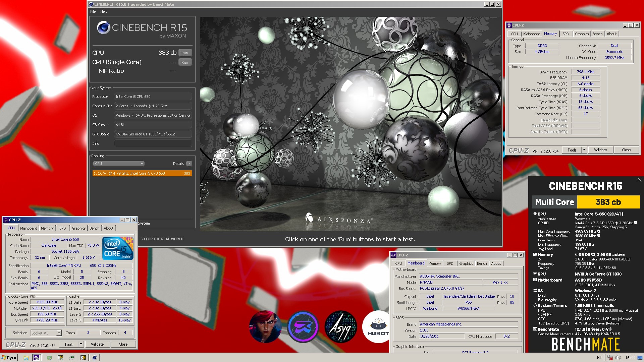644x362 pixels.
Task: Click the Processor field Intel Core i5 CPU 650
Action: coord(153,97)
